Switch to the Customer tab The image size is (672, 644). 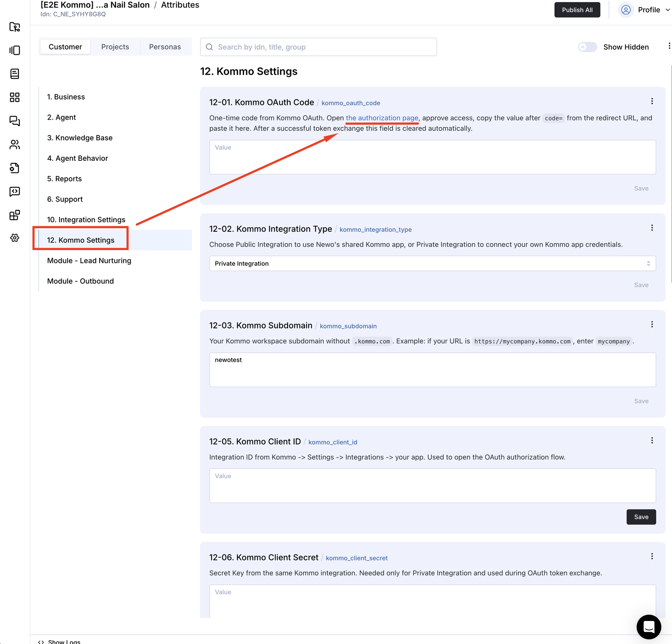[x=65, y=47]
